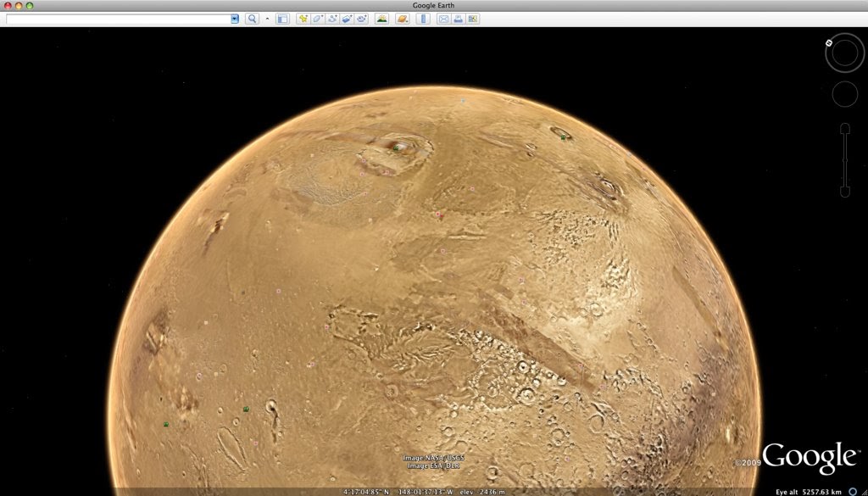Email the current view

[x=443, y=18]
